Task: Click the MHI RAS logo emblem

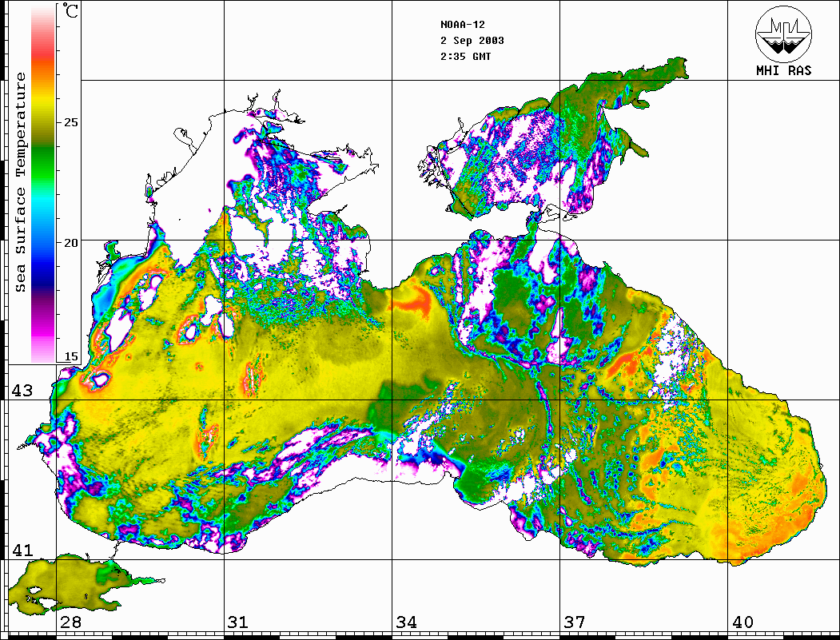Action: point(784,34)
